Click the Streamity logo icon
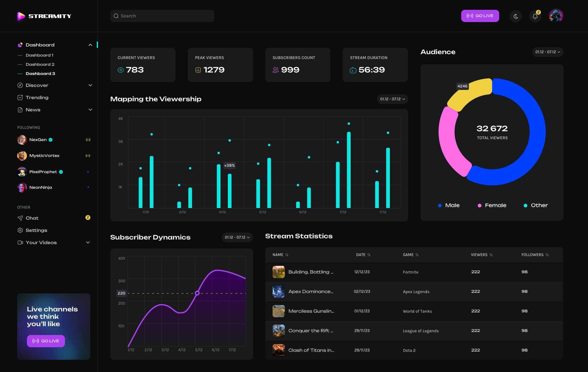This screenshot has width=588, height=372. 21,16
